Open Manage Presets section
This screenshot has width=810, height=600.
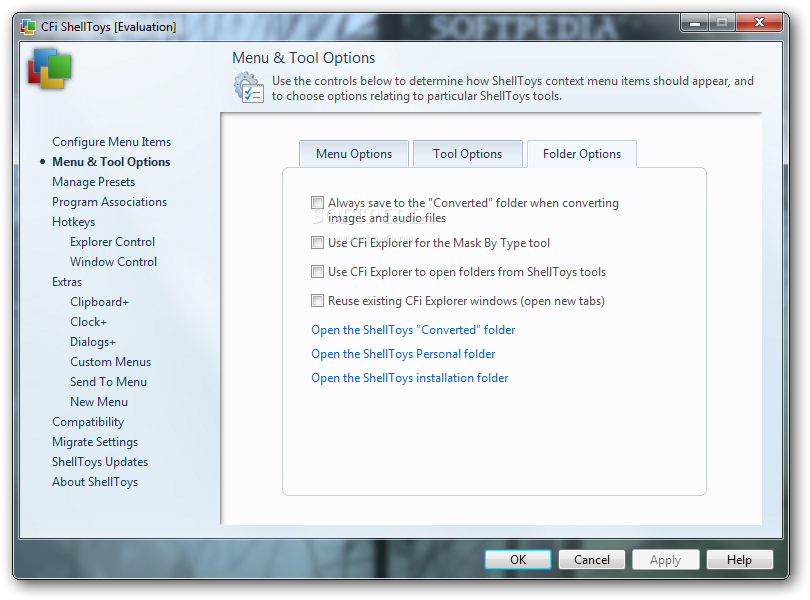click(94, 182)
